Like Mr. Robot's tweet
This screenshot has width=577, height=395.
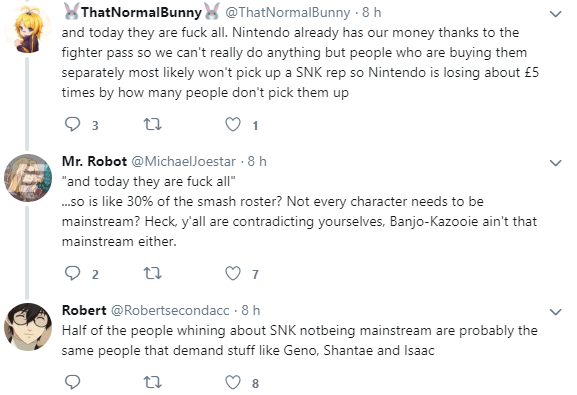(233, 274)
